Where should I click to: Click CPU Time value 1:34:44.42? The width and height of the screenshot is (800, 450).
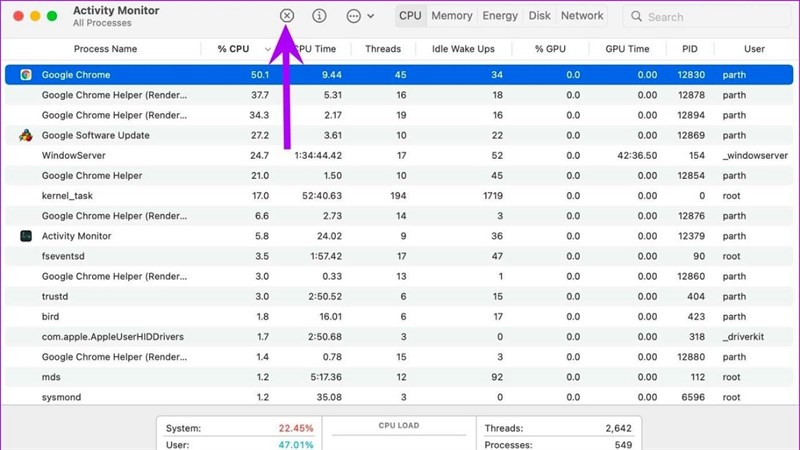tap(318, 156)
